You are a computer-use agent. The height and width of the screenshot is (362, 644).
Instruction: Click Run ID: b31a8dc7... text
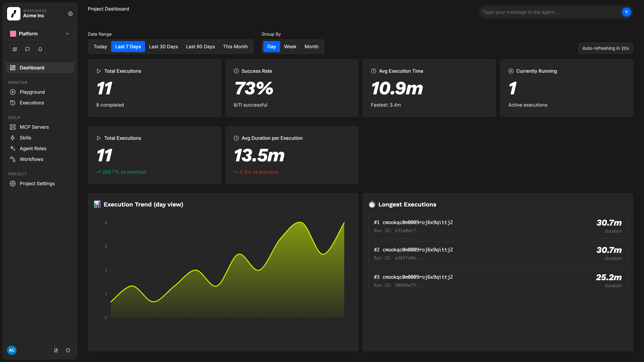coord(398,231)
